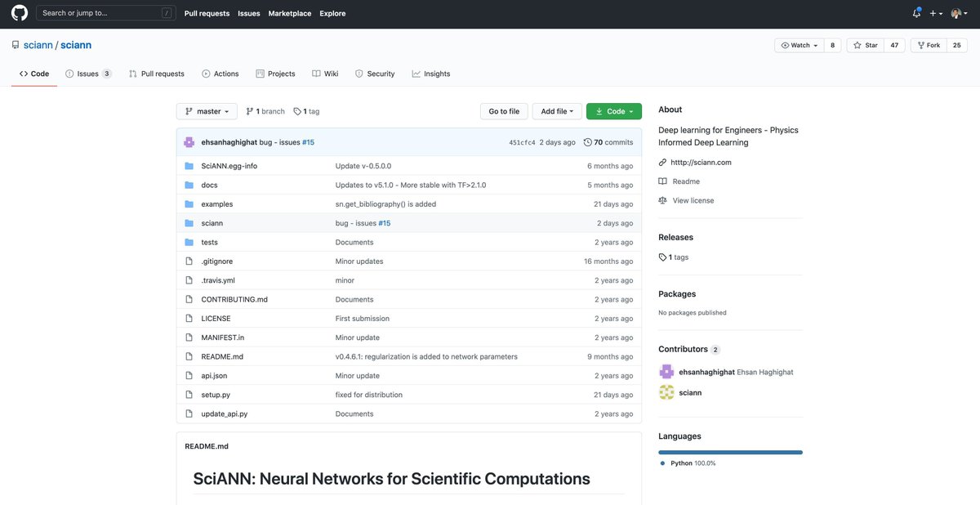
Task: Click the update_api.py file icon
Action: click(189, 414)
